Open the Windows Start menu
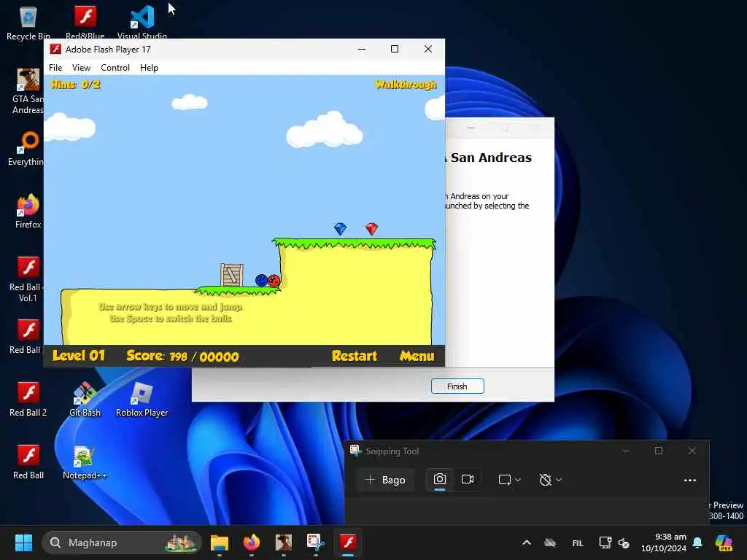This screenshot has height=560, width=747. tap(23, 542)
